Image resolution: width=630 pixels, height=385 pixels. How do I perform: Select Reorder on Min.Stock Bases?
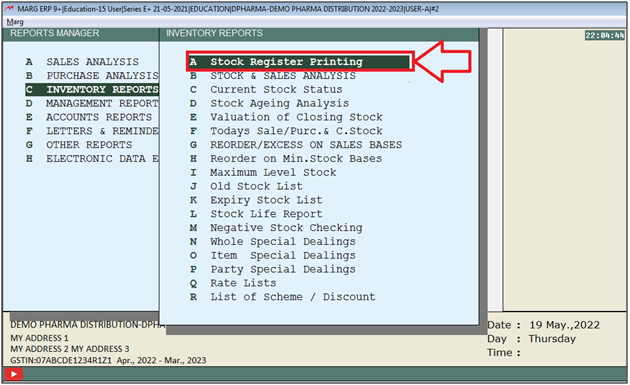coord(296,158)
